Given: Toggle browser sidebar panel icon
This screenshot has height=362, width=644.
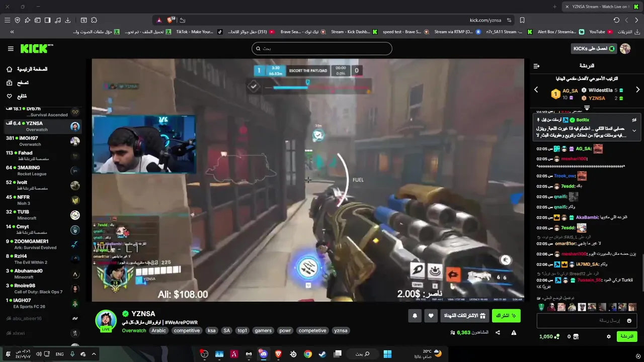Looking at the screenshot, I should [x=48, y=20].
